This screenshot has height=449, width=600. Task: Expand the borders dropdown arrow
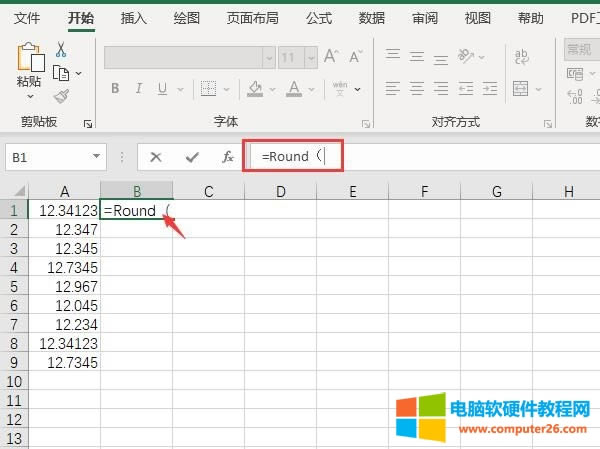pos(227,90)
